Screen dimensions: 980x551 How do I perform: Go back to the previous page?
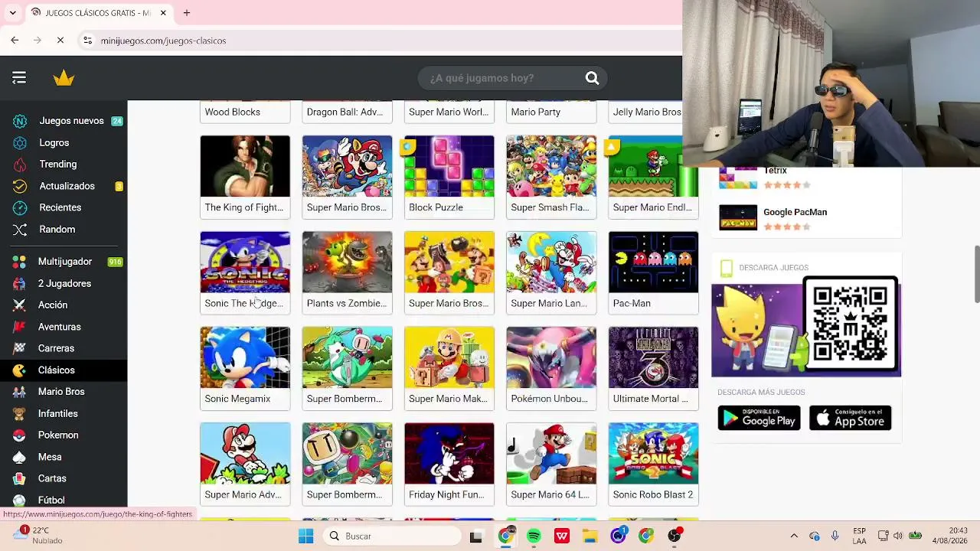coord(15,41)
